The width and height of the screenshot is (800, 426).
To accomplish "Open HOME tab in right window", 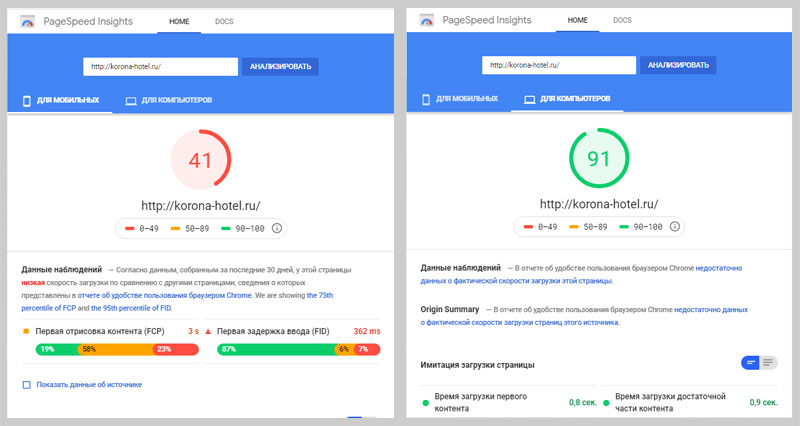I will point(578,20).
